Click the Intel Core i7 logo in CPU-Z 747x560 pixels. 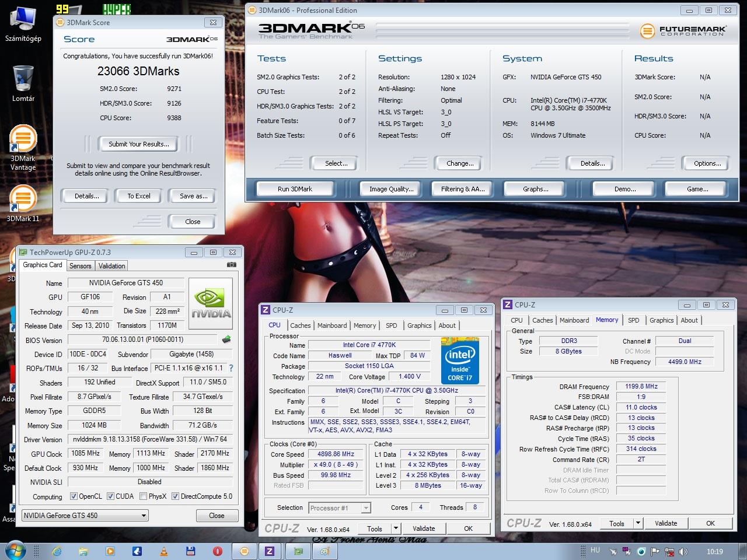pos(460,360)
